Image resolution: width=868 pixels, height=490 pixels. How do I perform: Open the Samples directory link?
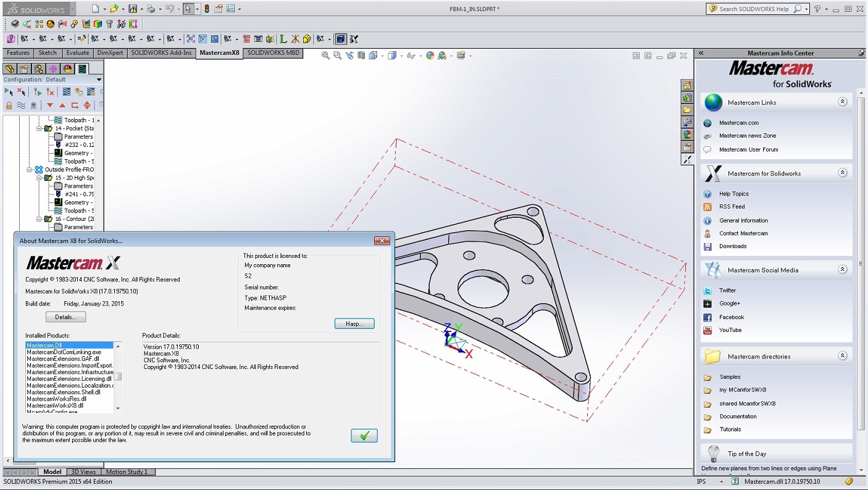730,377
